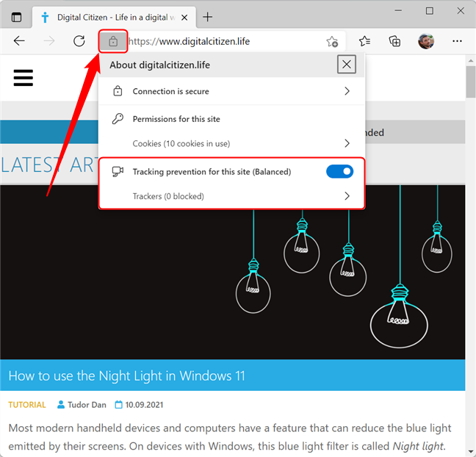
Task: Add this page to favorites star
Action: (x=332, y=41)
